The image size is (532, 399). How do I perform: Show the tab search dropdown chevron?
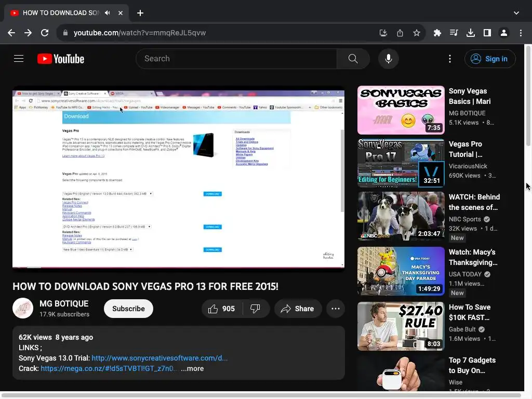pos(516,13)
